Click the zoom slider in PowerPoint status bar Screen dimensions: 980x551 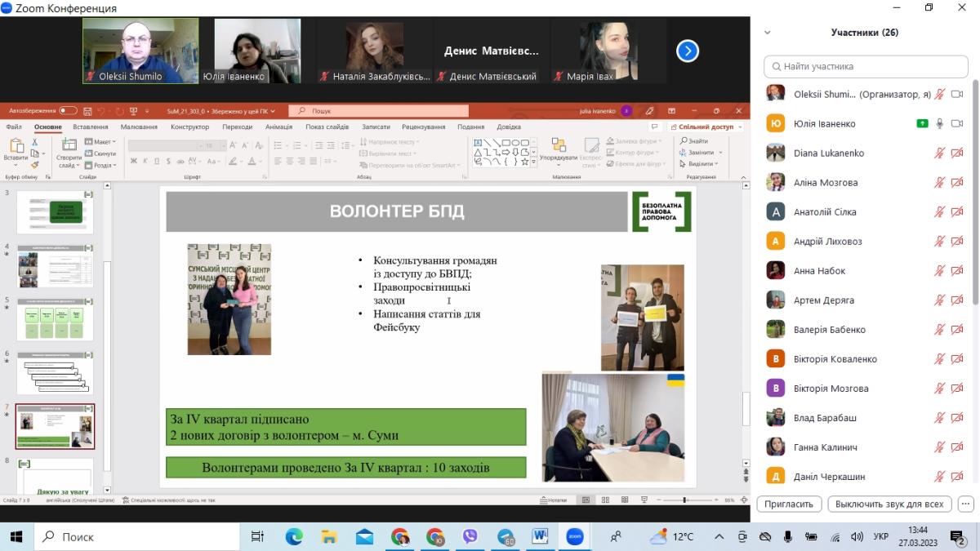click(684, 500)
